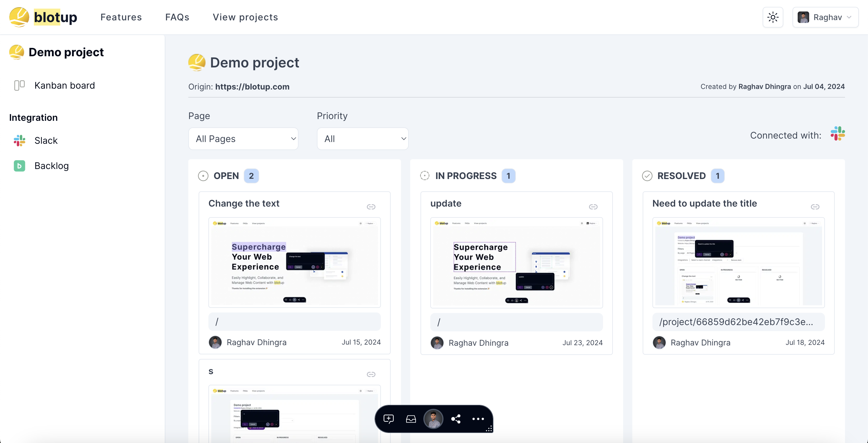
Task: Click the Raghav avatar in the header
Action: [803, 17]
